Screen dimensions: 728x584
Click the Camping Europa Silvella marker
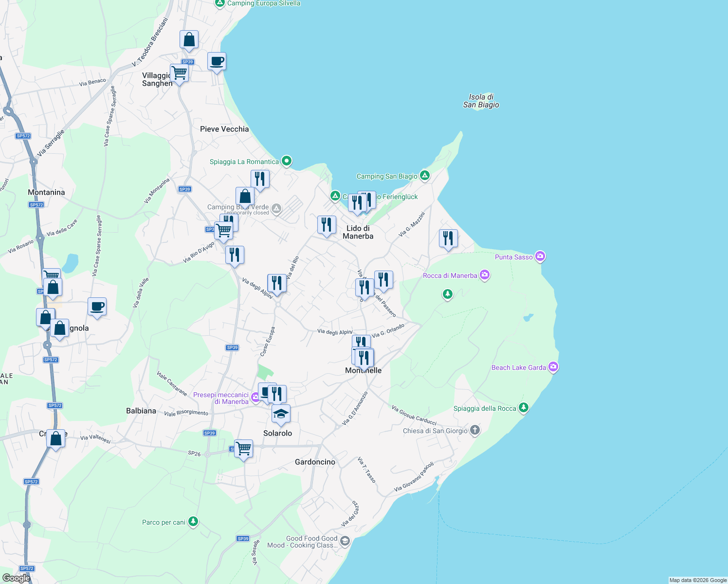click(219, 3)
